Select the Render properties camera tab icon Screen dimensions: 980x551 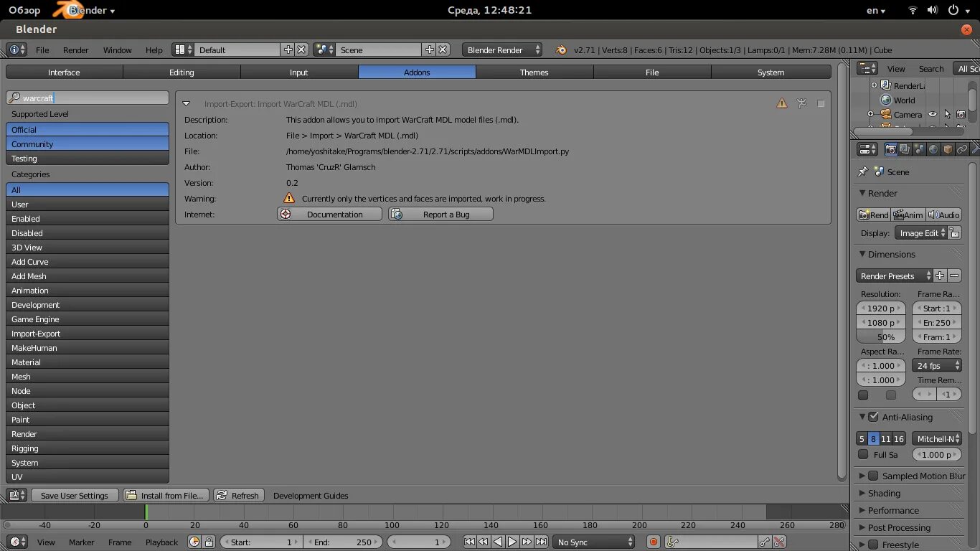pos(890,149)
